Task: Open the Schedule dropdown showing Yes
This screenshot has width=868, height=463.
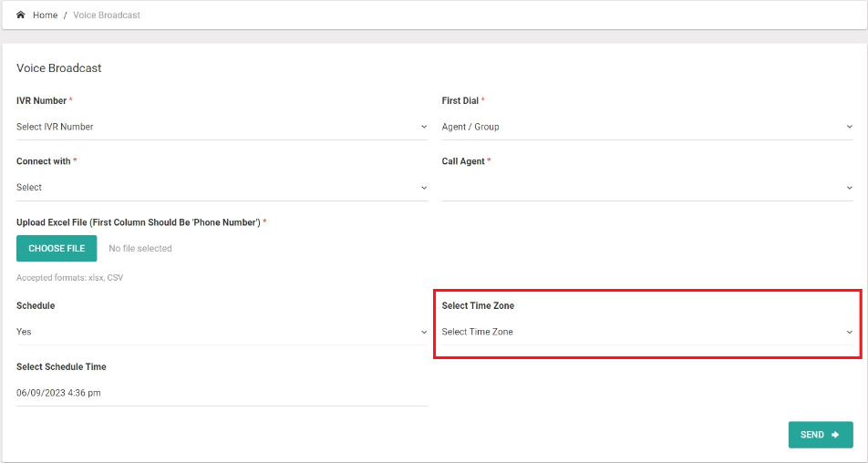Action: (x=222, y=332)
